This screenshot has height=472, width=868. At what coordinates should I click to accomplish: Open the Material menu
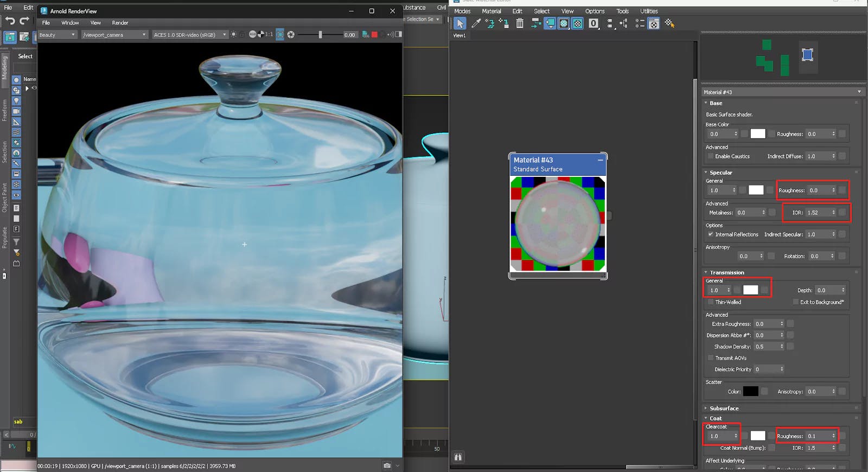492,11
